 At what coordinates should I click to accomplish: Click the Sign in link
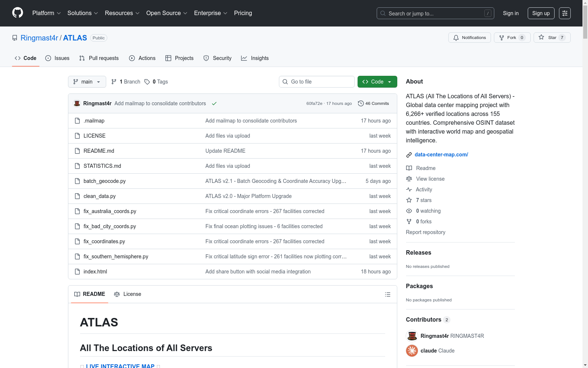coord(511,13)
